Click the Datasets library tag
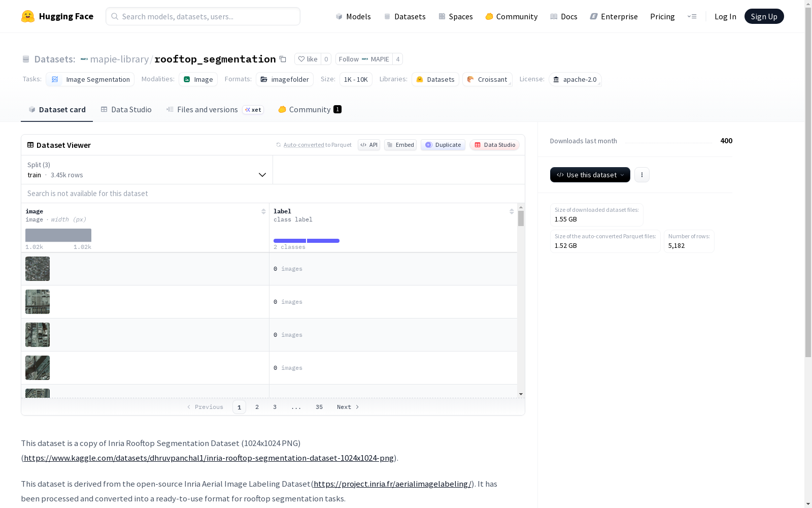Viewport: 812px width, 508px height. [x=435, y=79]
